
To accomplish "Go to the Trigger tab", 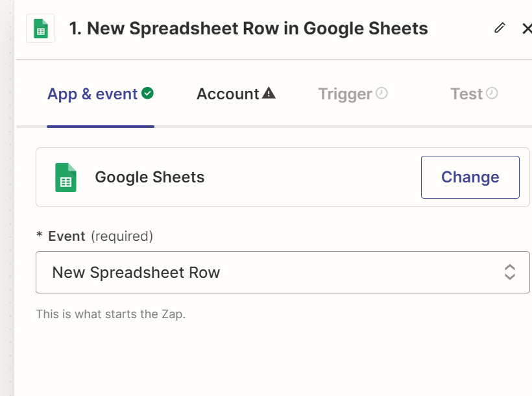I will tap(345, 94).
